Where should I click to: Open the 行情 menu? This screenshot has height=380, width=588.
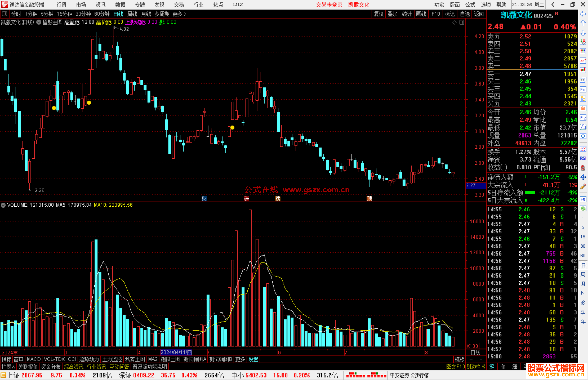[62, 5]
